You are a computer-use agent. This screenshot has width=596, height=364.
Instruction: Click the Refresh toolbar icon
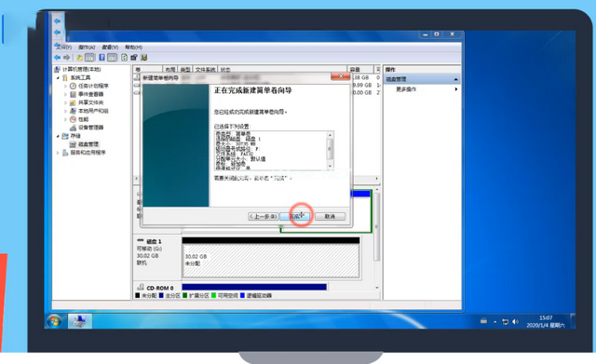[x=124, y=58]
